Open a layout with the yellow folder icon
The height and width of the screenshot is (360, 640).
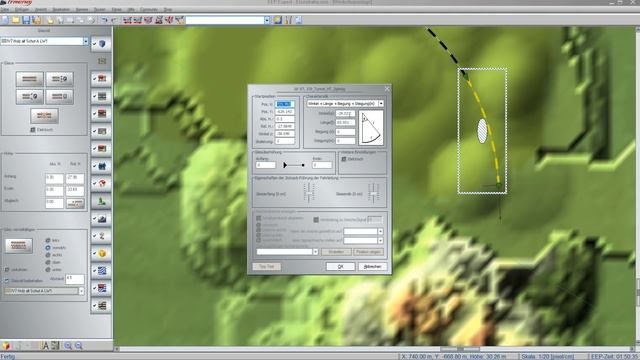(x=16, y=20)
